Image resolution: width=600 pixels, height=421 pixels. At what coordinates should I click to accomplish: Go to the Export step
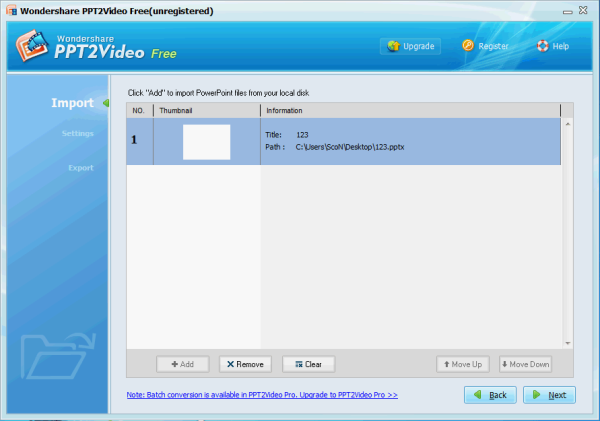pyautogui.click(x=81, y=168)
